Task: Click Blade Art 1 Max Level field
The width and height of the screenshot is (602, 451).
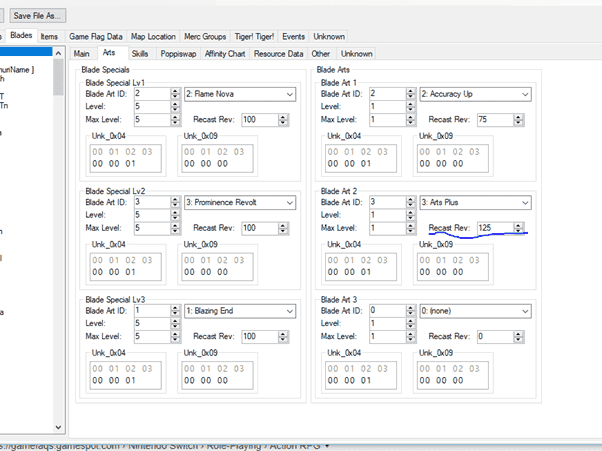Action: click(388, 120)
